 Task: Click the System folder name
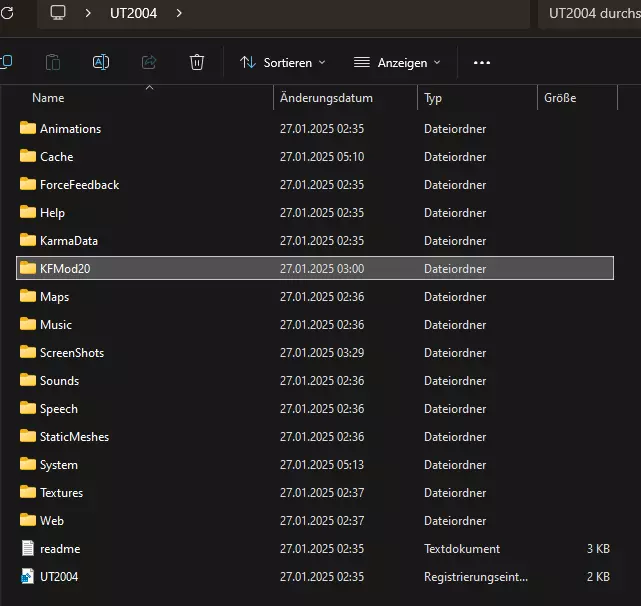[x=58, y=465]
